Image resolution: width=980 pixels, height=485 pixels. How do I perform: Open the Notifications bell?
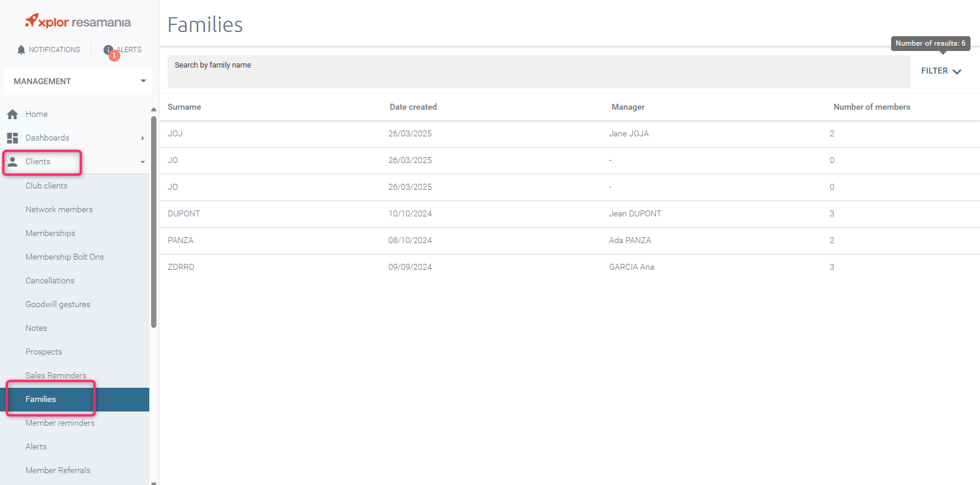coord(21,50)
